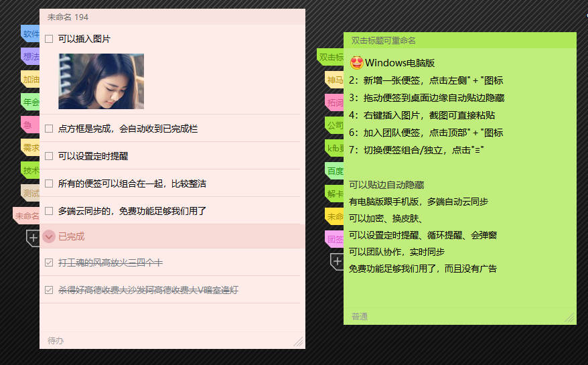Open the yellow 神马 tab
The image size is (588, 365).
click(x=334, y=80)
